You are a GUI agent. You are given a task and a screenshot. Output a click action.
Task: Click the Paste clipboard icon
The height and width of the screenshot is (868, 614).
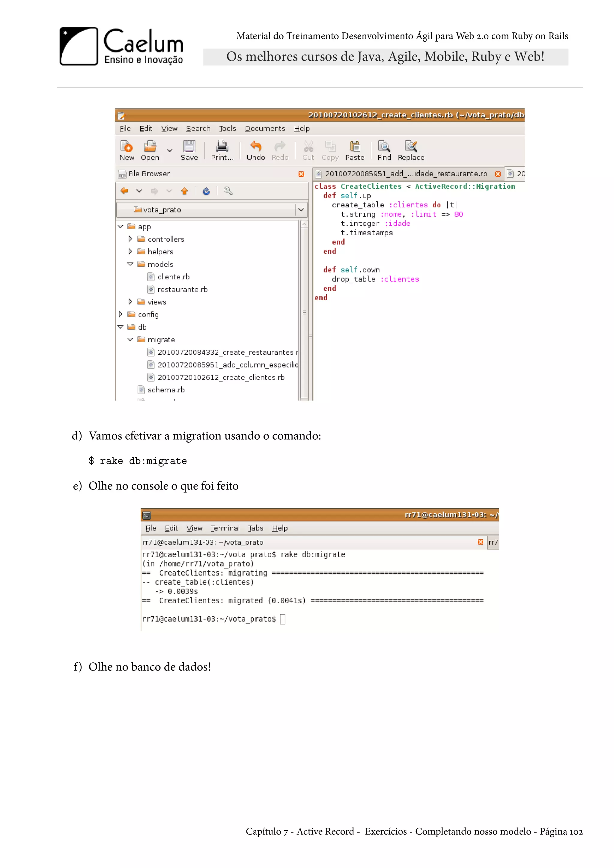point(355,146)
